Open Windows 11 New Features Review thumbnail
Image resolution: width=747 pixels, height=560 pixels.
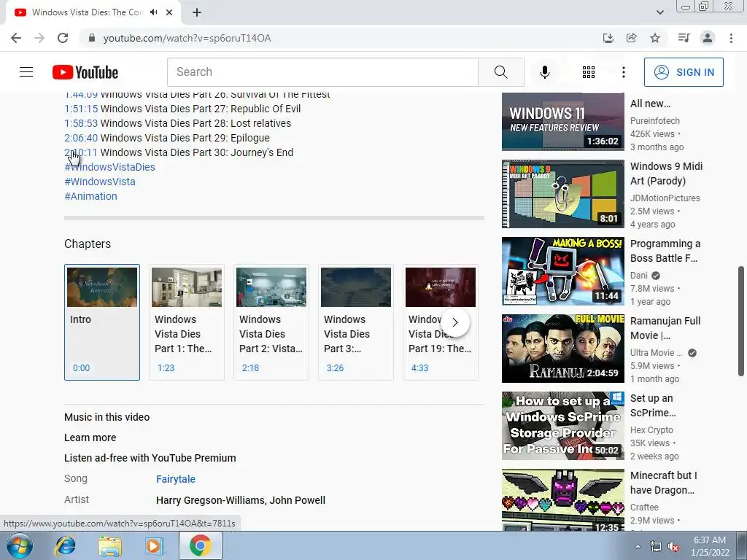(x=562, y=122)
